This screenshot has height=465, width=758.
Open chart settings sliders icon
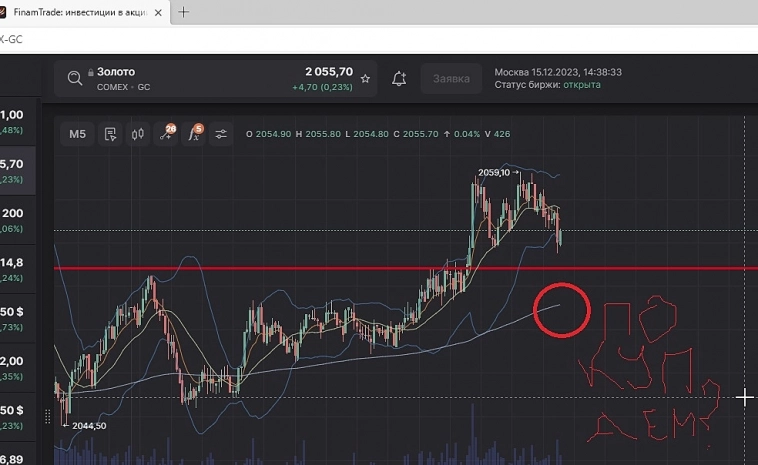(221, 134)
